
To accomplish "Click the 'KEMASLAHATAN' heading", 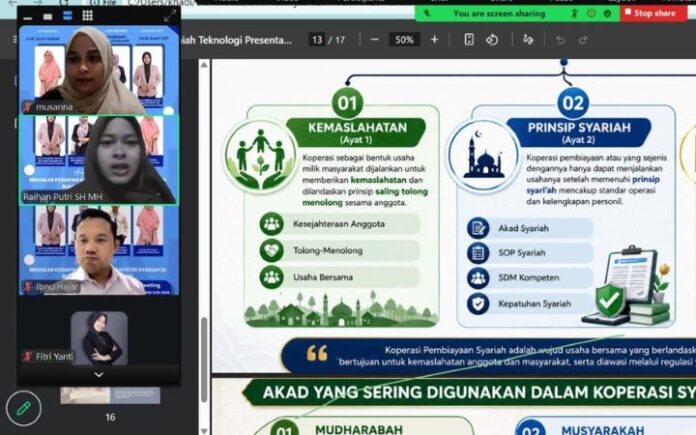I will tap(357, 128).
